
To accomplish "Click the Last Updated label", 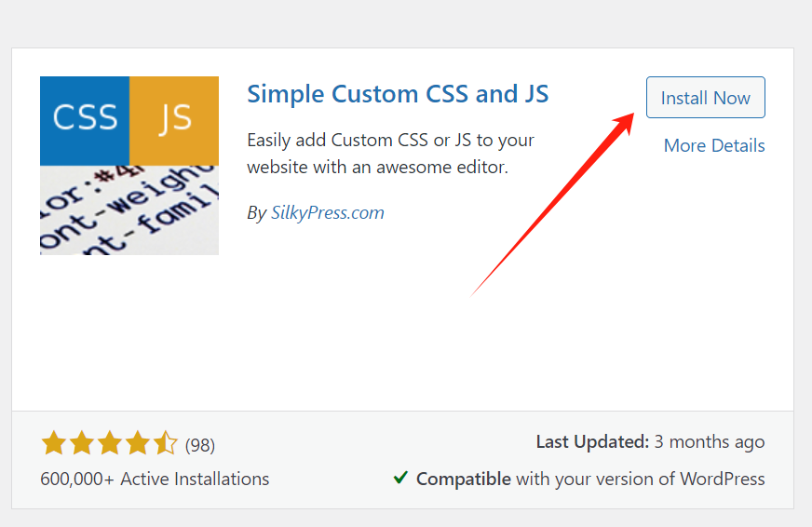I will (591, 442).
